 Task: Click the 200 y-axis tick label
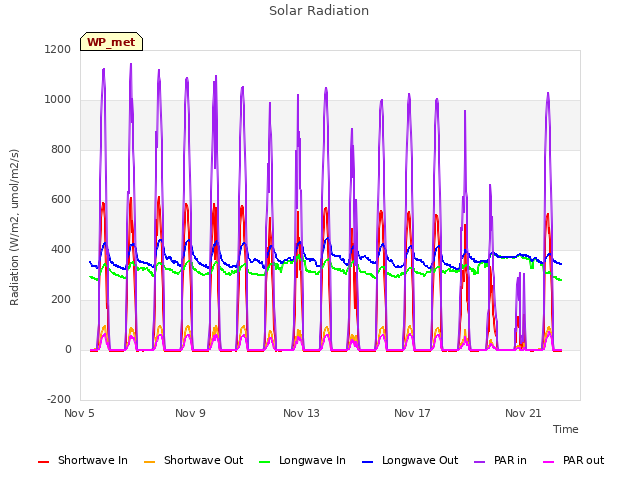tap(61, 300)
